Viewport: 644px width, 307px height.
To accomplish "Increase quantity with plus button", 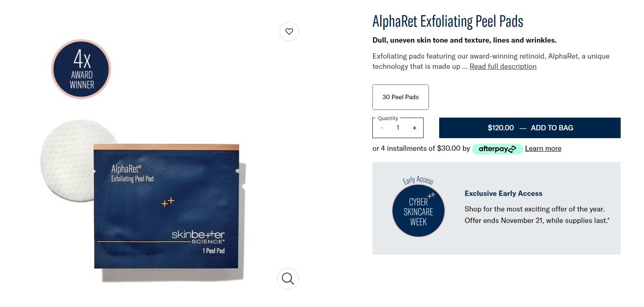I will (415, 128).
